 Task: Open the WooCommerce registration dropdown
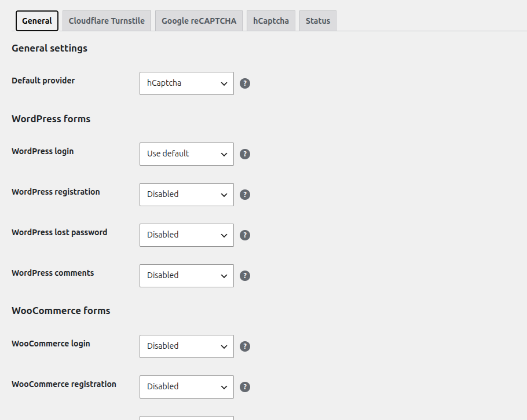[x=186, y=387]
